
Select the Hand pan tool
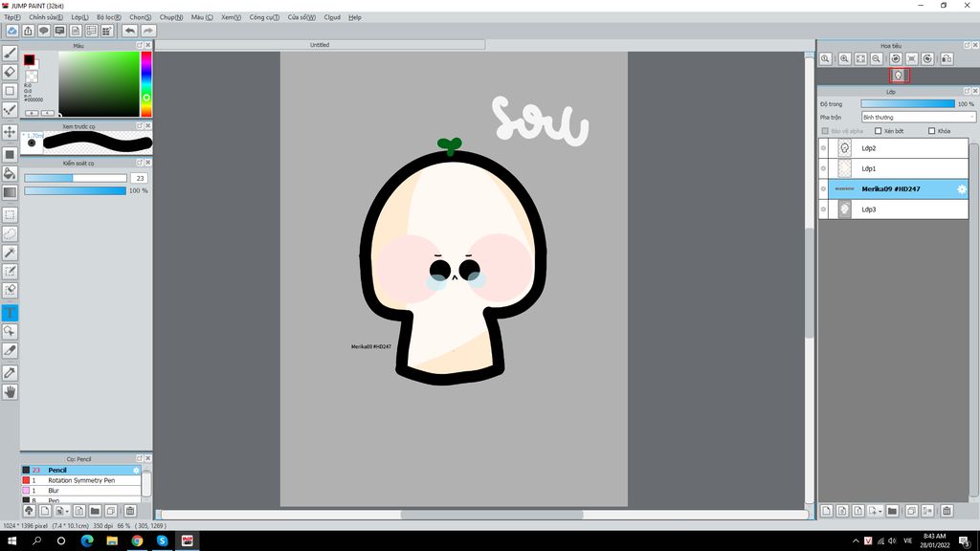pos(10,391)
